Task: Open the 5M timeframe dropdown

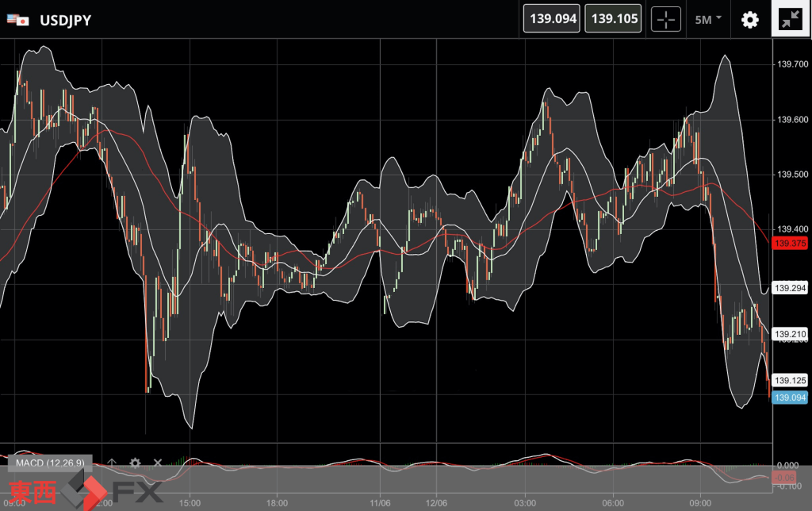Action: pyautogui.click(x=708, y=20)
